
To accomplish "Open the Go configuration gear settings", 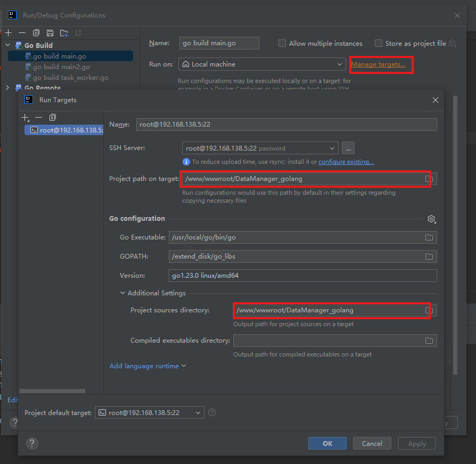I will [x=431, y=219].
